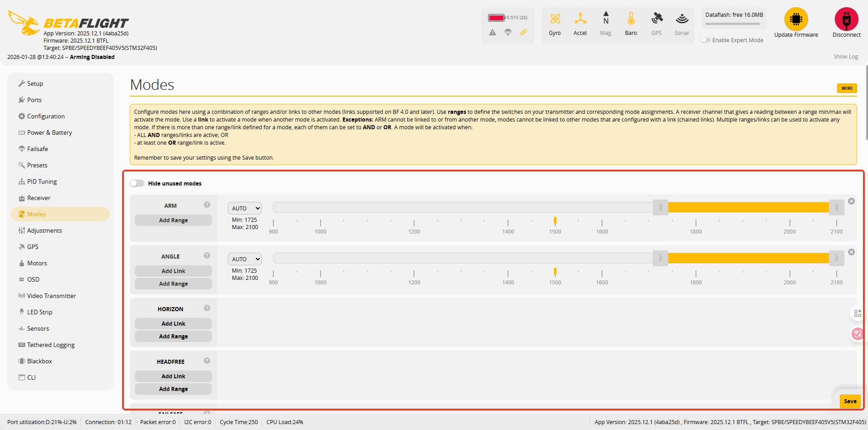Delete the ANGLE range using X icon
Image resolution: width=868 pixels, height=430 pixels.
851,252
